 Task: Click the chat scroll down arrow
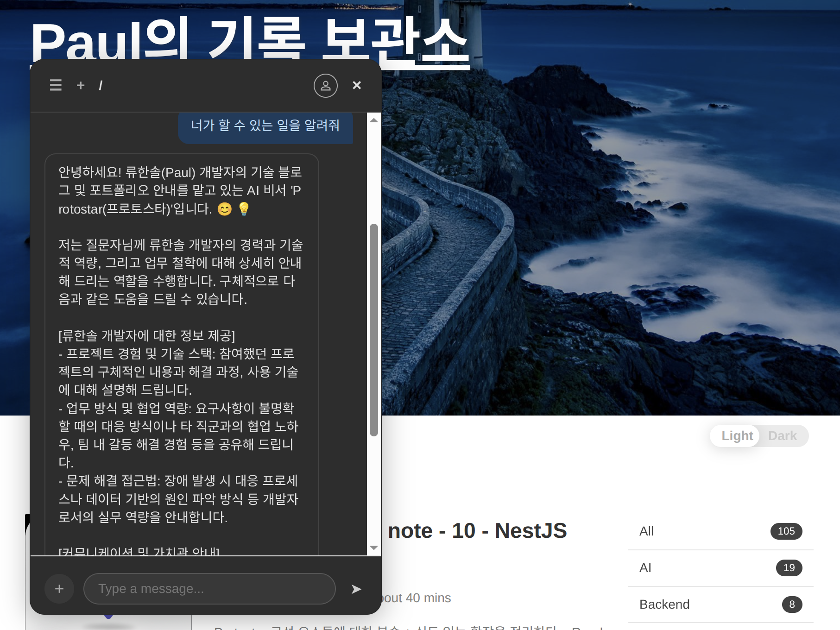[x=374, y=548]
